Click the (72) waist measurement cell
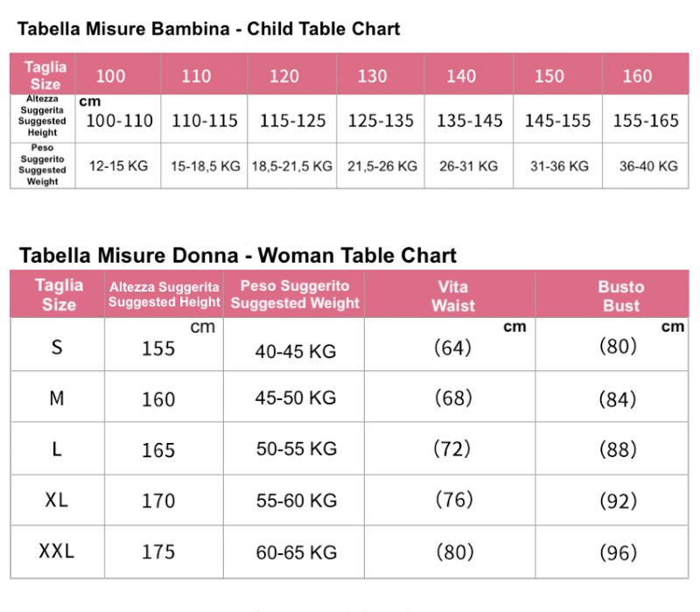The height and width of the screenshot is (612, 700). pyautogui.click(x=452, y=449)
